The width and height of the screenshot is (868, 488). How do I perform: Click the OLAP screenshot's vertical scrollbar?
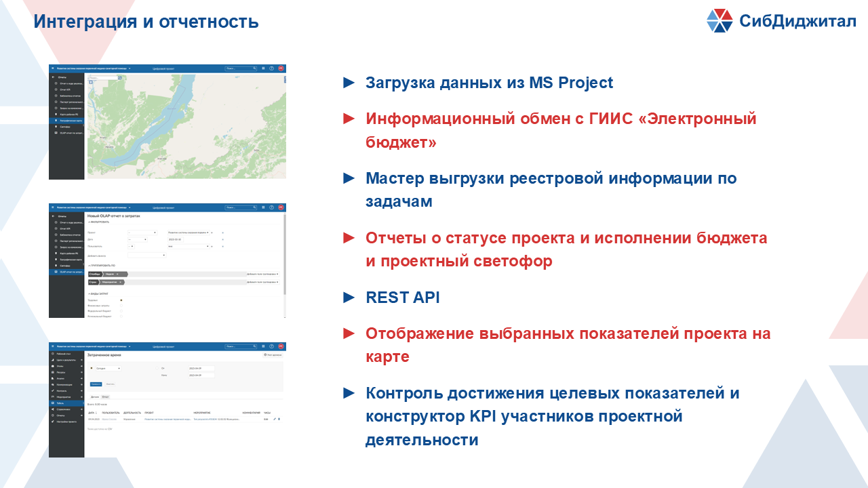coord(285,254)
